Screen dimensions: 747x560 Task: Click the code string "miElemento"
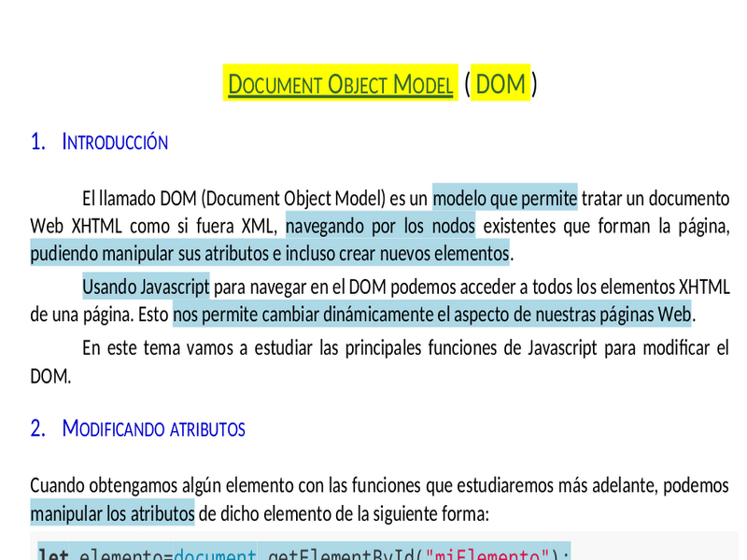tap(487, 553)
